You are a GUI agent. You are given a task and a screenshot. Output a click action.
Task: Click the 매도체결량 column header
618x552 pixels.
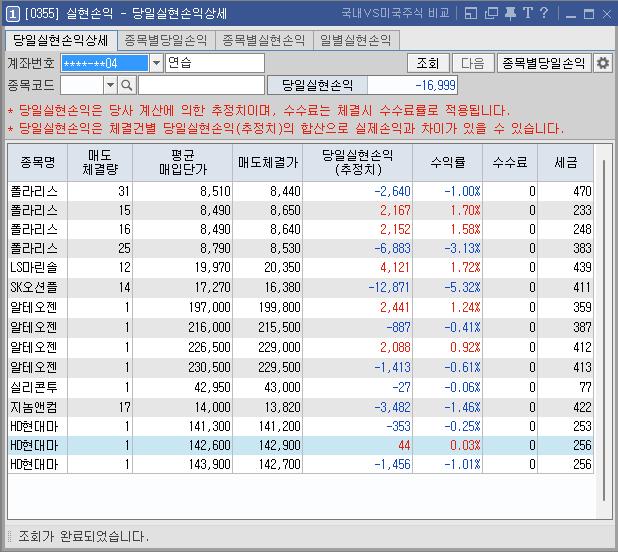100,162
